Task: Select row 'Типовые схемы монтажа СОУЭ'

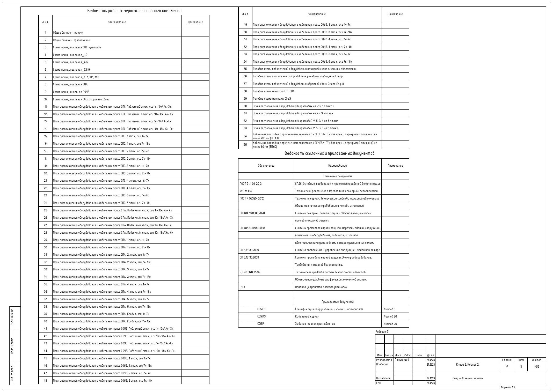Action: coord(324,99)
